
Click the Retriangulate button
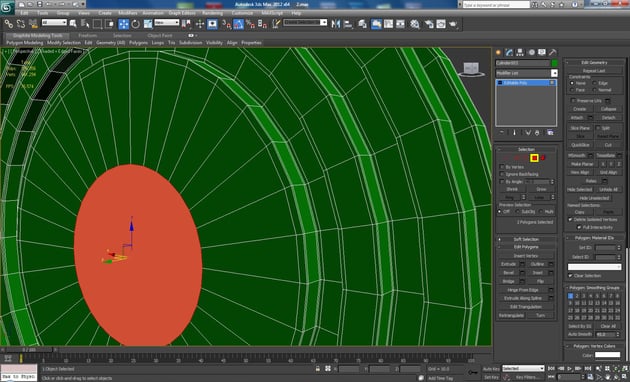(511, 316)
